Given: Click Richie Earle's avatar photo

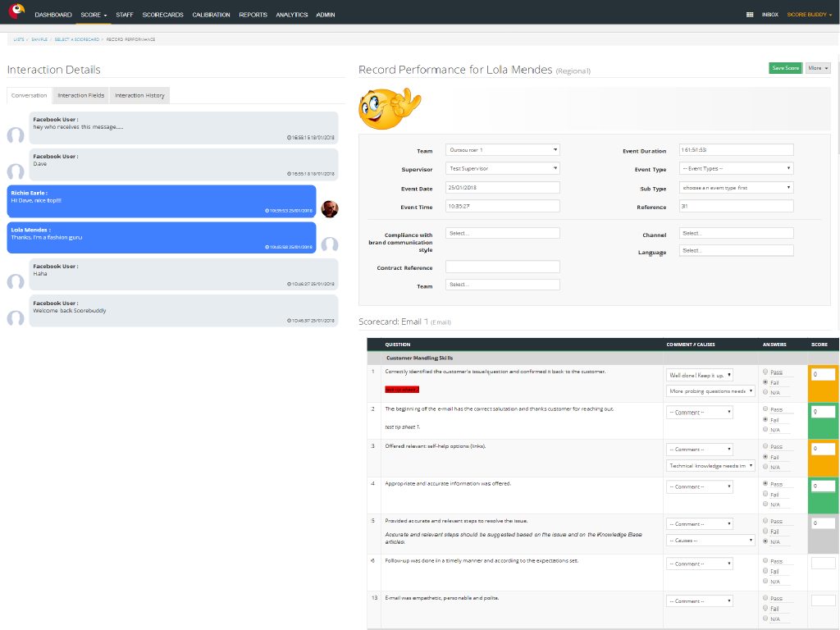Looking at the screenshot, I should pyautogui.click(x=330, y=208).
